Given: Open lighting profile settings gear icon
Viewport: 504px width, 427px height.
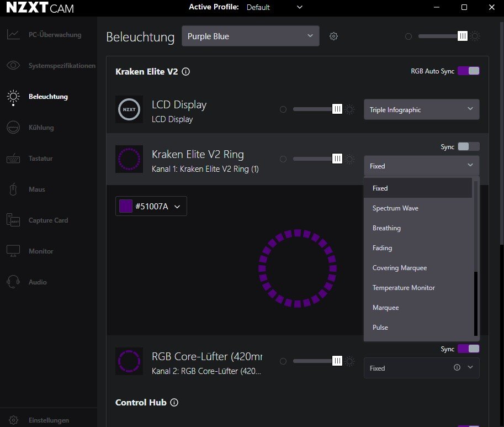Looking at the screenshot, I should coord(333,36).
